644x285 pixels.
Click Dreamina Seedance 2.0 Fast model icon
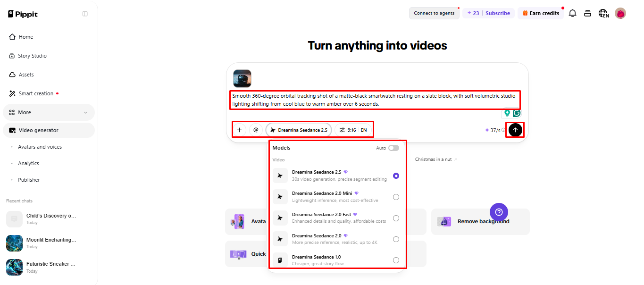pos(280,218)
